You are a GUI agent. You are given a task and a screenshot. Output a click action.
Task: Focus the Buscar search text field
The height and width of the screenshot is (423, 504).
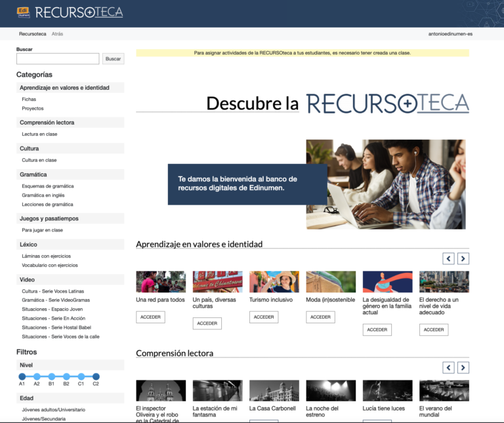click(x=58, y=59)
